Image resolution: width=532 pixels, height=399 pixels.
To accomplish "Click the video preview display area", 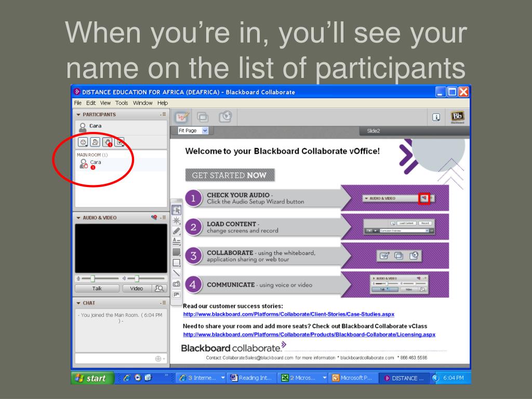I will coord(121,248).
